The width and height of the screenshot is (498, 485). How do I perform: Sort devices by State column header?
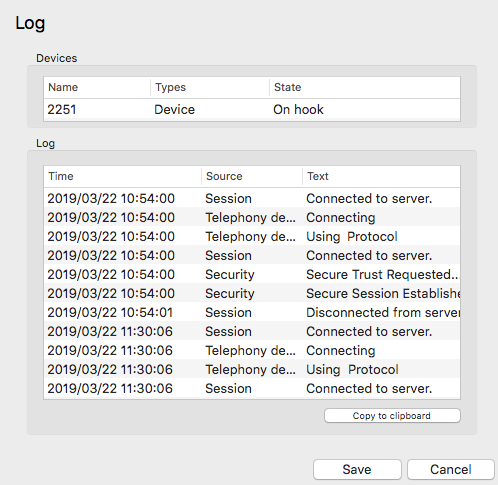pyautogui.click(x=365, y=87)
